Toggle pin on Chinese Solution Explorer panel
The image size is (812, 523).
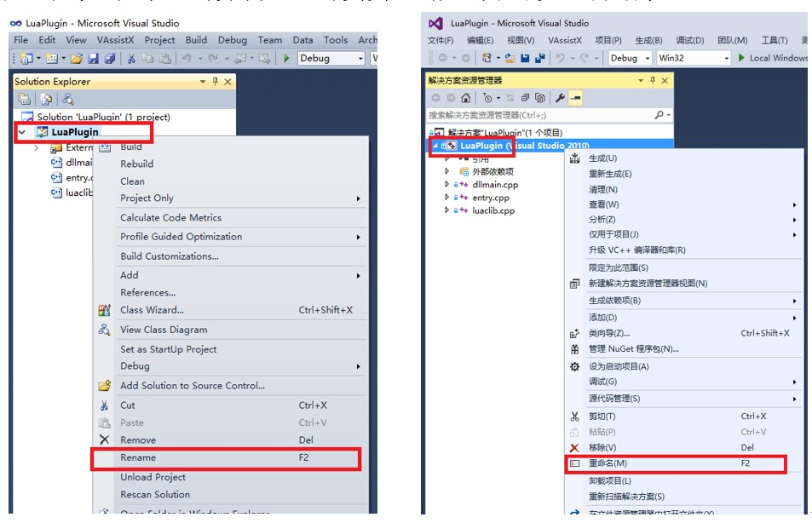tap(653, 80)
